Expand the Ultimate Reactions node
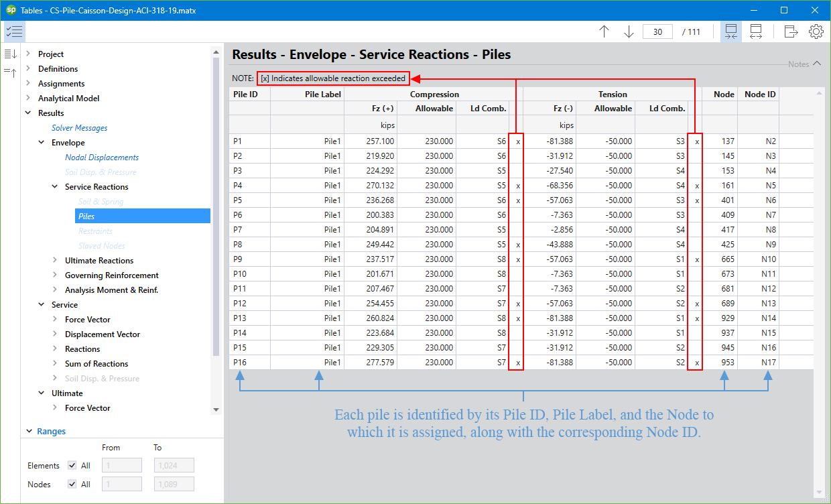This screenshot has height=504, width=831. pos(55,260)
